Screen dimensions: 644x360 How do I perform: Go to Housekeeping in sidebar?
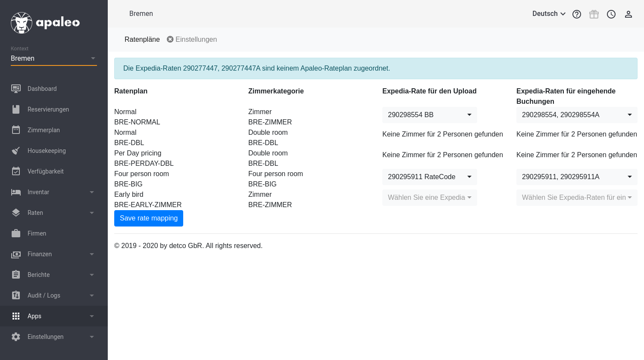click(47, 151)
